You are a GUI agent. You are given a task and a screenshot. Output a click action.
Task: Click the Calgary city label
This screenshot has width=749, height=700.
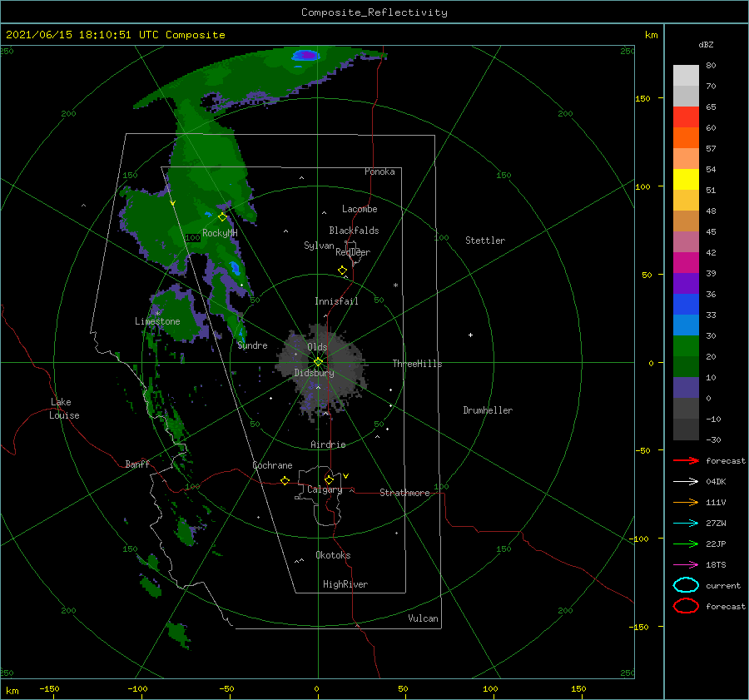[x=325, y=489]
